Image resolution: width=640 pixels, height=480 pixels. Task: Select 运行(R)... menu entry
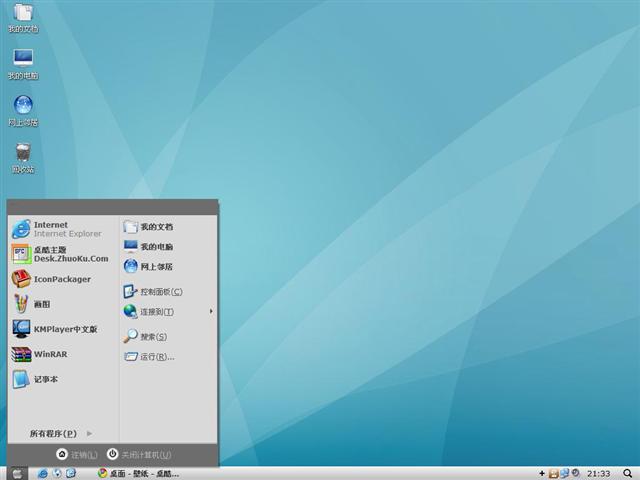coord(156,357)
